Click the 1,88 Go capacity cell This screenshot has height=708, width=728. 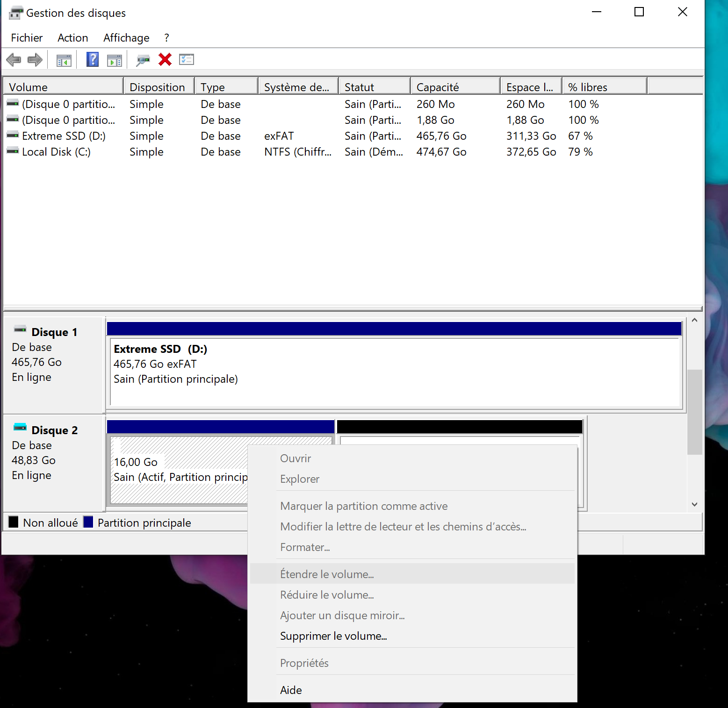click(x=435, y=120)
